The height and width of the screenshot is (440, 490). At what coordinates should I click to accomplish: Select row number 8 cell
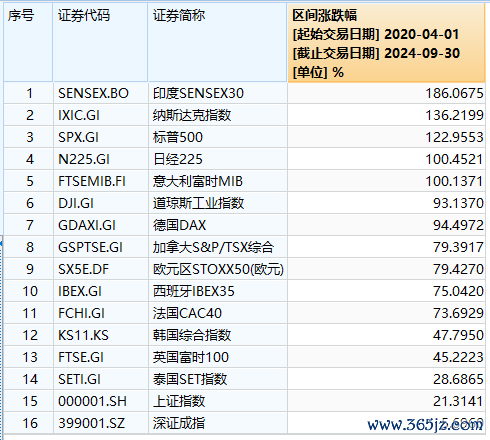point(28,247)
